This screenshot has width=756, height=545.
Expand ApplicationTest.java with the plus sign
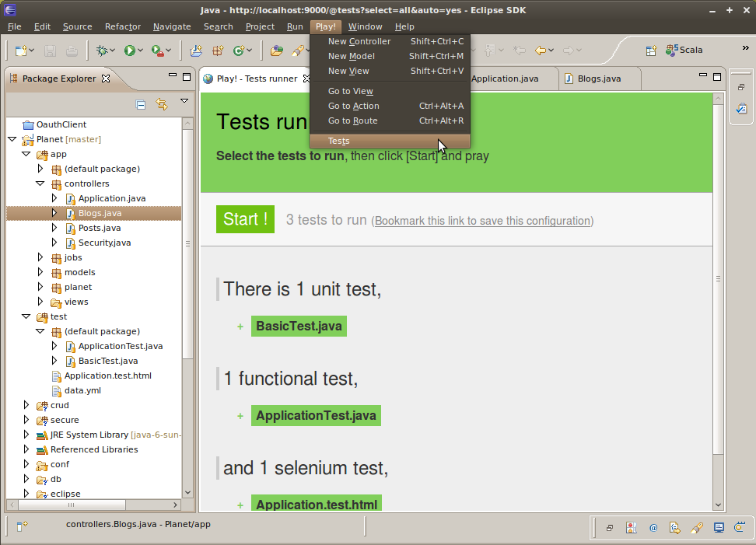(x=240, y=416)
